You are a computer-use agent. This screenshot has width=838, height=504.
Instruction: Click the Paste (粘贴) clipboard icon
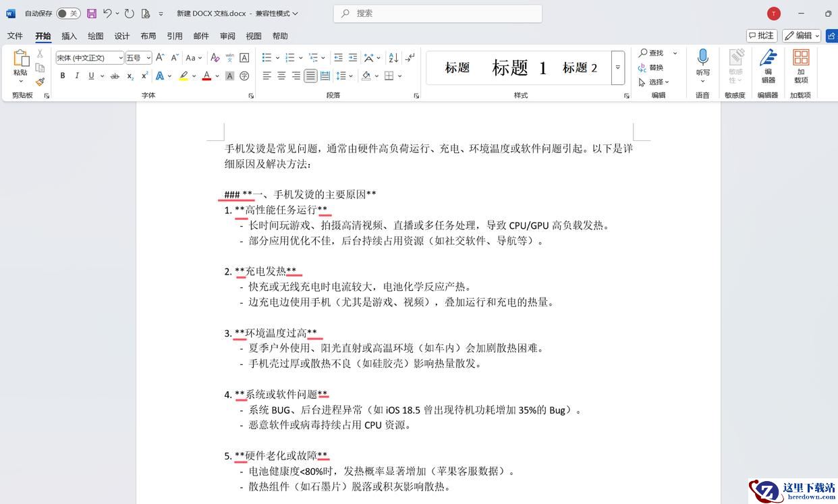coord(21,59)
